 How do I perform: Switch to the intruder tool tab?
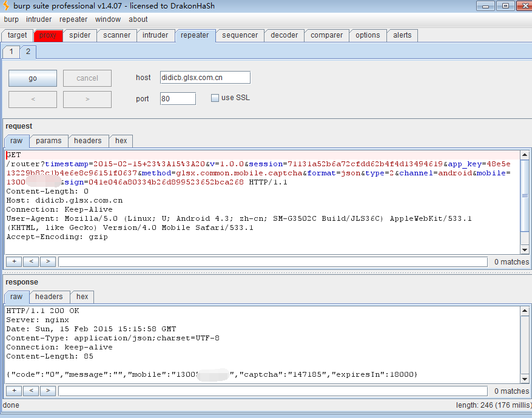(155, 35)
